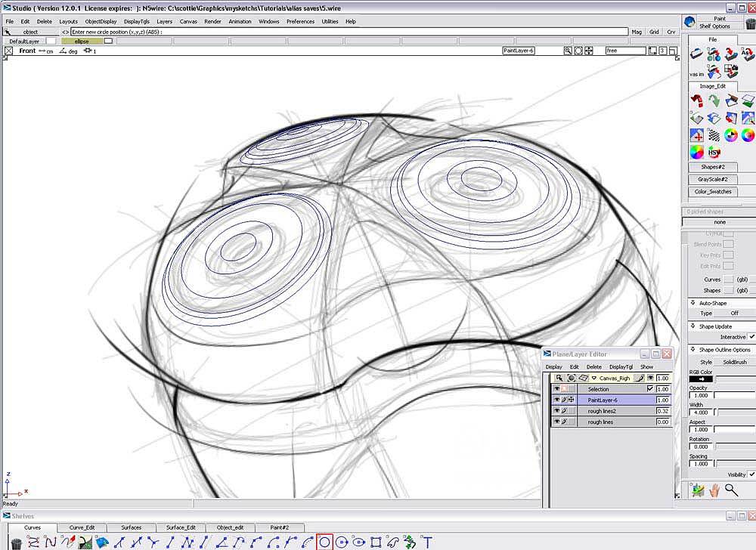Open the Color_Swatches shelf

[714, 192]
